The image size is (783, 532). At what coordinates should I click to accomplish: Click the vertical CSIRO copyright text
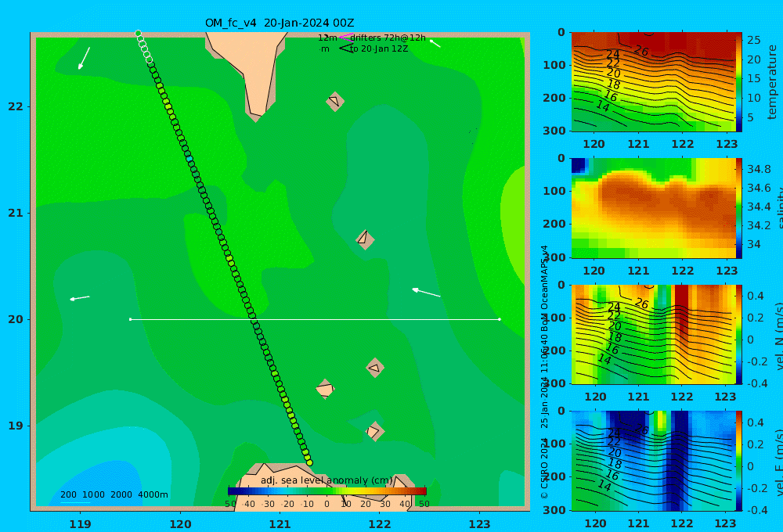tap(544, 372)
